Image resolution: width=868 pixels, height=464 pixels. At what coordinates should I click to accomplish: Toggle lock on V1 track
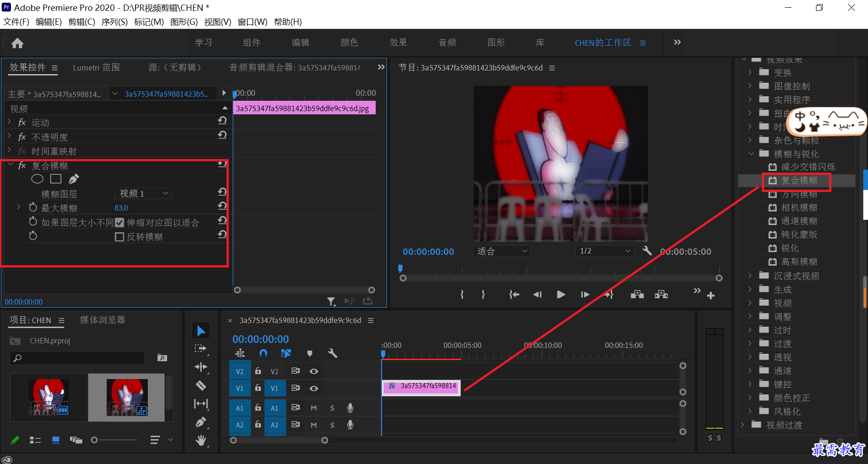point(258,388)
